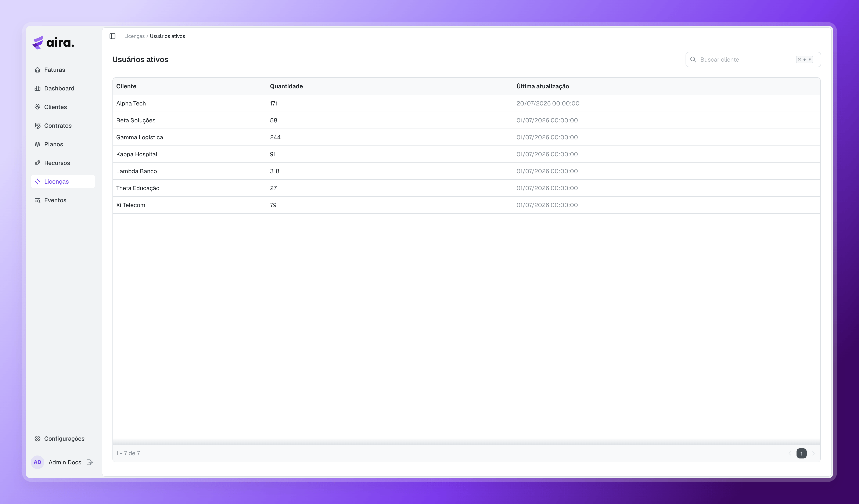This screenshot has height=504, width=859.
Task: Sort by Última atualização column header
Action: point(543,86)
